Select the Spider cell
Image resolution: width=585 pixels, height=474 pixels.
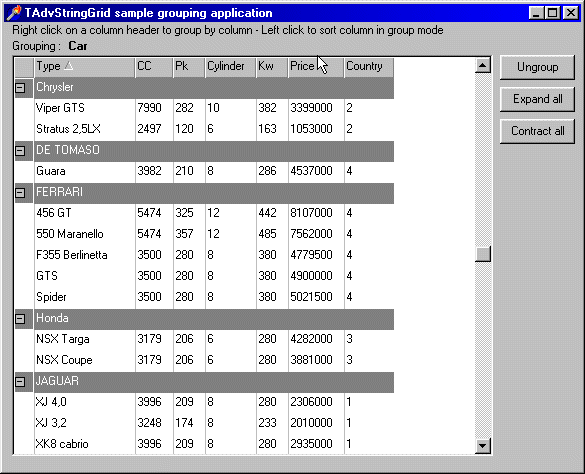[84, 297]
